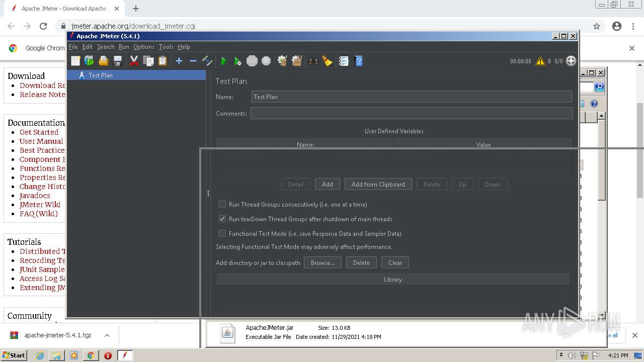The height and width of the screenshot is (362, 644).
Task: Click the Add from Clipboard button
Action: point(378,185)
